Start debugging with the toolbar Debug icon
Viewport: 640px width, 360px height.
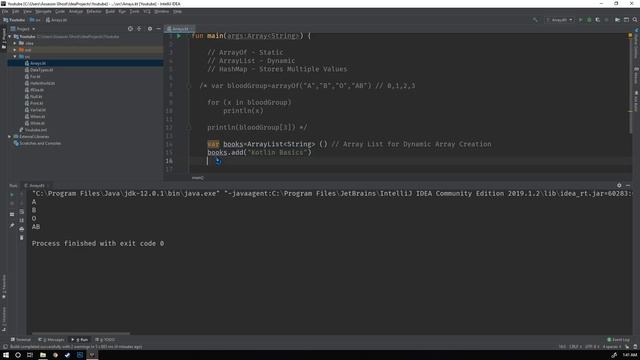point(589,20)
